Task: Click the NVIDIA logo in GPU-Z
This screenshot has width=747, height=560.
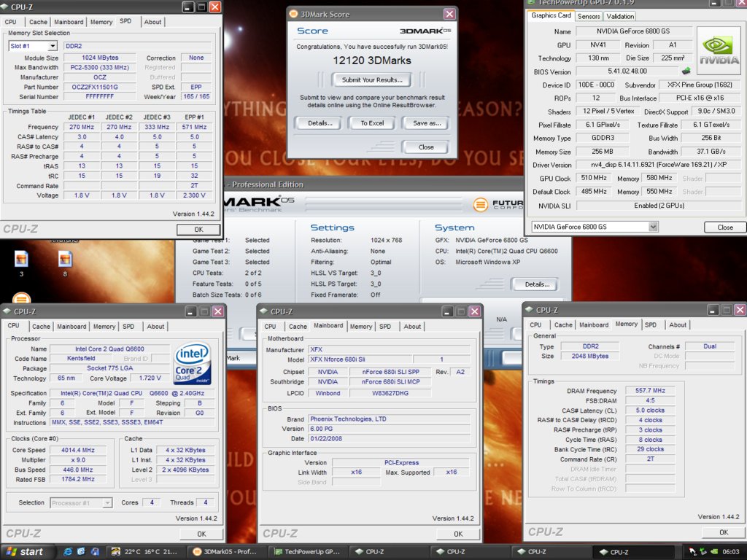Action: tap(719, 50)
